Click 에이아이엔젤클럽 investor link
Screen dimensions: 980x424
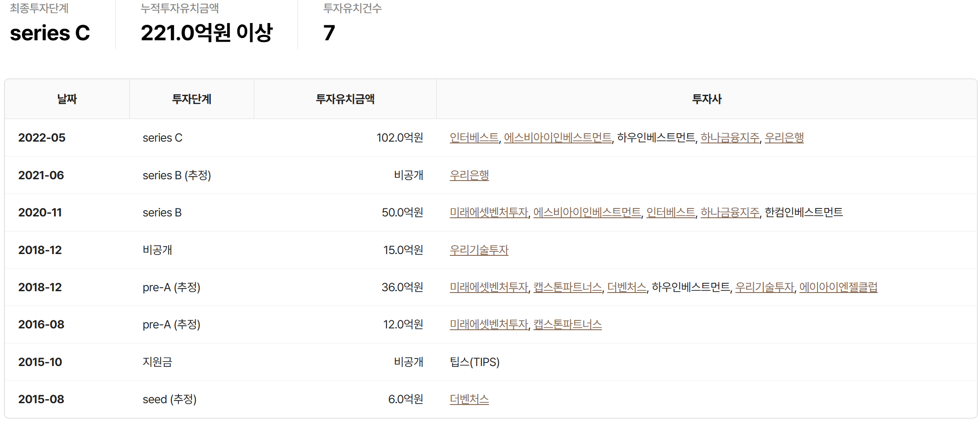pyautogui.click(x=838, y=287)
